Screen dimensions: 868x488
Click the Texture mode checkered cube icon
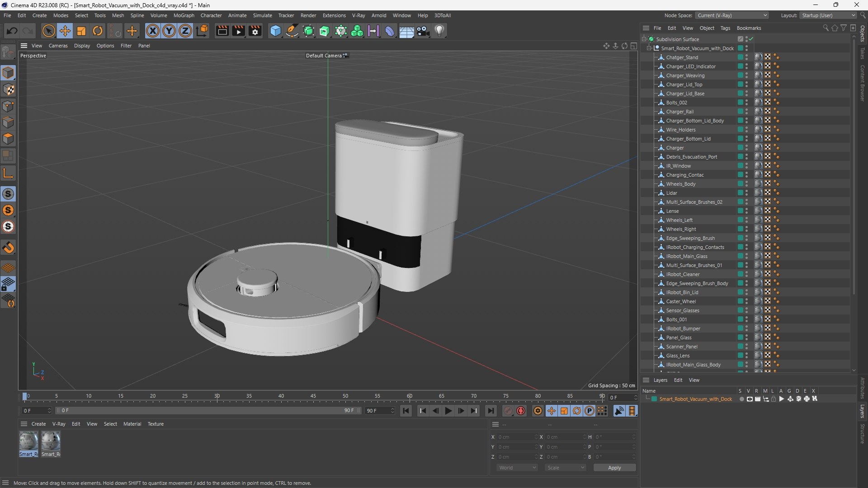(x=8, y=89)
